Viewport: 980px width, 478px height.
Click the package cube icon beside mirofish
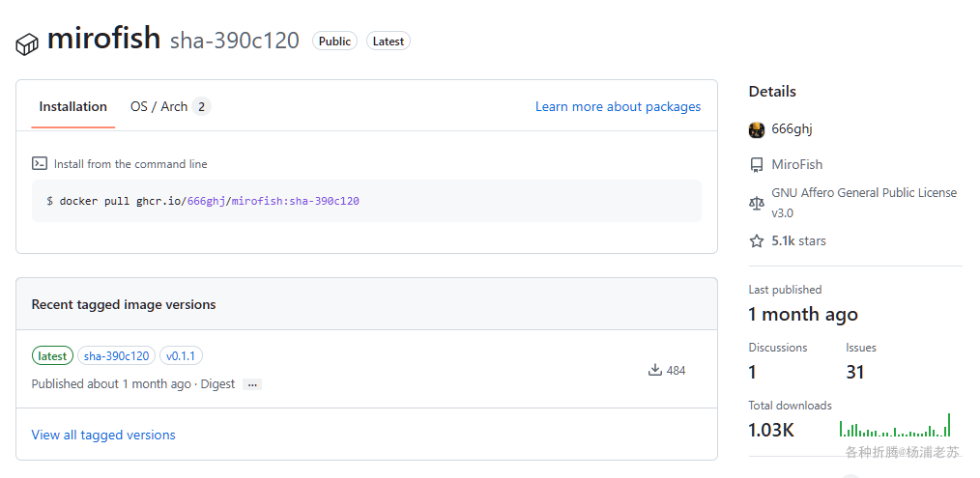pyautogui.click(x=27, y=43)
